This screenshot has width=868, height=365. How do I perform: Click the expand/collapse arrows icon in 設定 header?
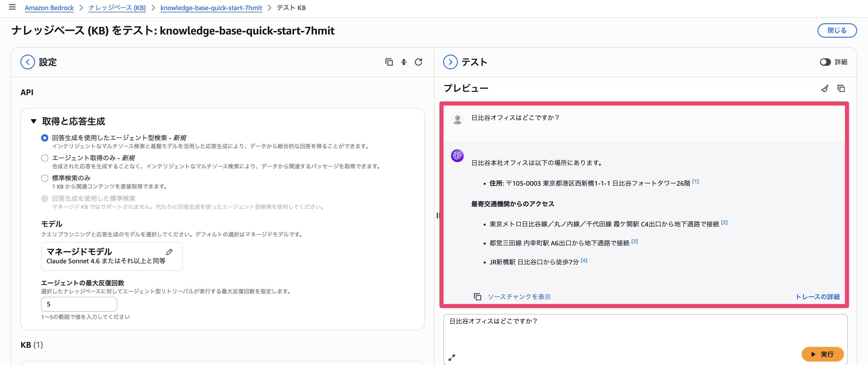404,62
